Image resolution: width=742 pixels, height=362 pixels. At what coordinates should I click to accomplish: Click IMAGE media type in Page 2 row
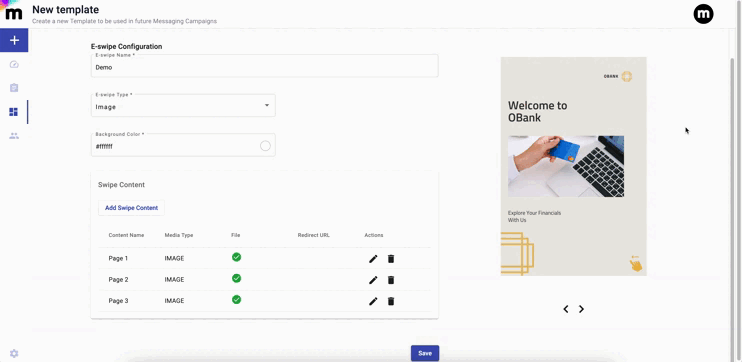pos(175,280)
